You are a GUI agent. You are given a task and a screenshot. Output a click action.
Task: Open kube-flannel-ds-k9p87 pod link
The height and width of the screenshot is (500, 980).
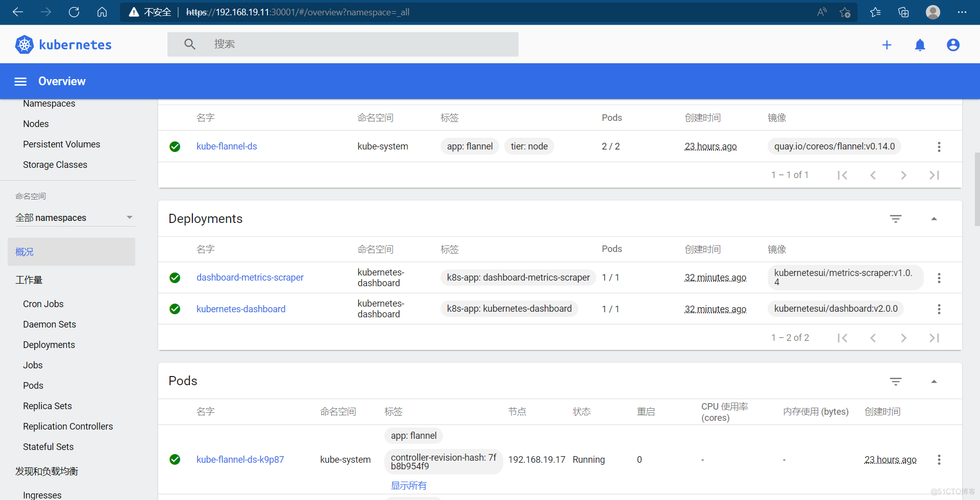click(240, 460)
